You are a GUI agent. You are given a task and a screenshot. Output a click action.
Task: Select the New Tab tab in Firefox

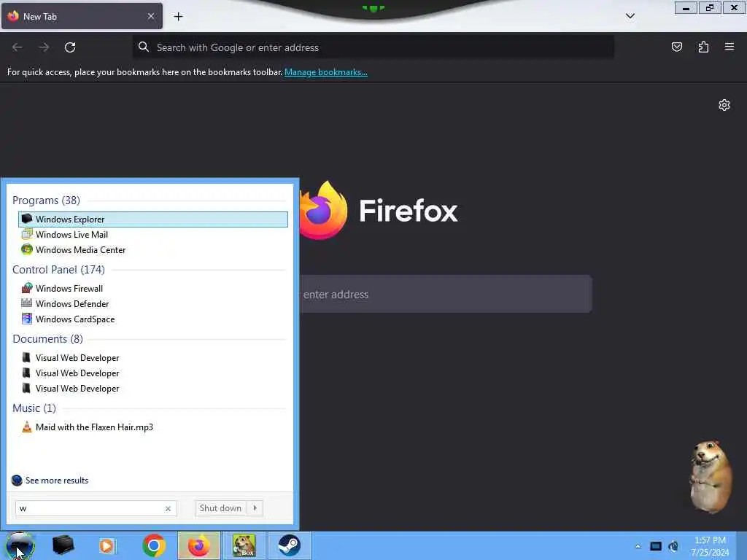click(x=82, y=16)
